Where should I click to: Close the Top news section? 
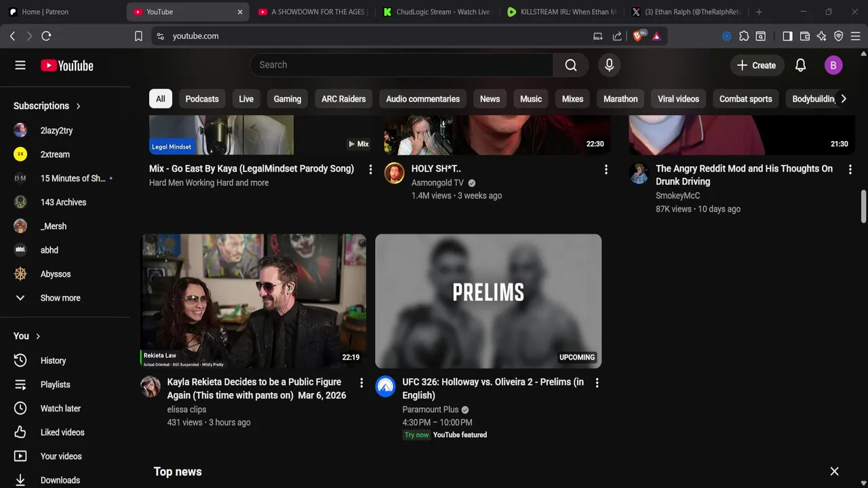click(835, 471)
